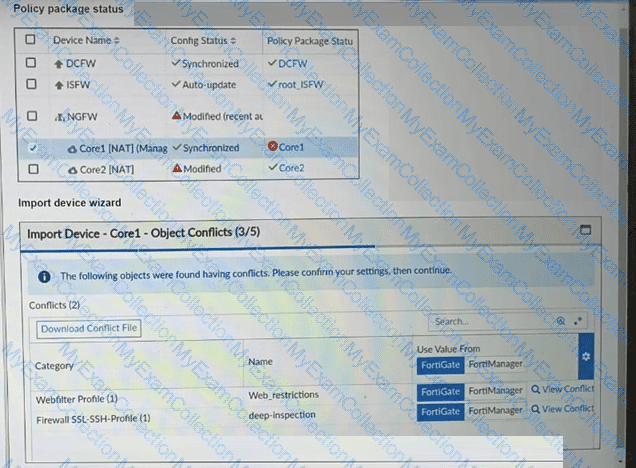Toggle the select-all checkbox in table header
Viewport: 636px width, 468px height.
[x=31, y=40]
